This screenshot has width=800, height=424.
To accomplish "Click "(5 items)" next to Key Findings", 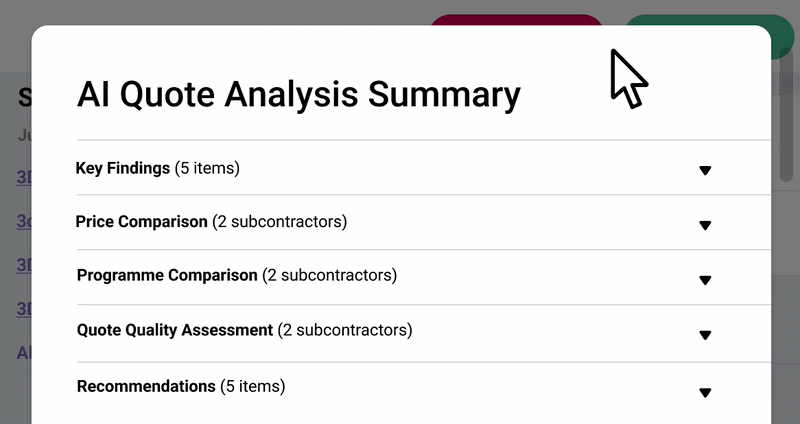I will [x=207, y=168].
